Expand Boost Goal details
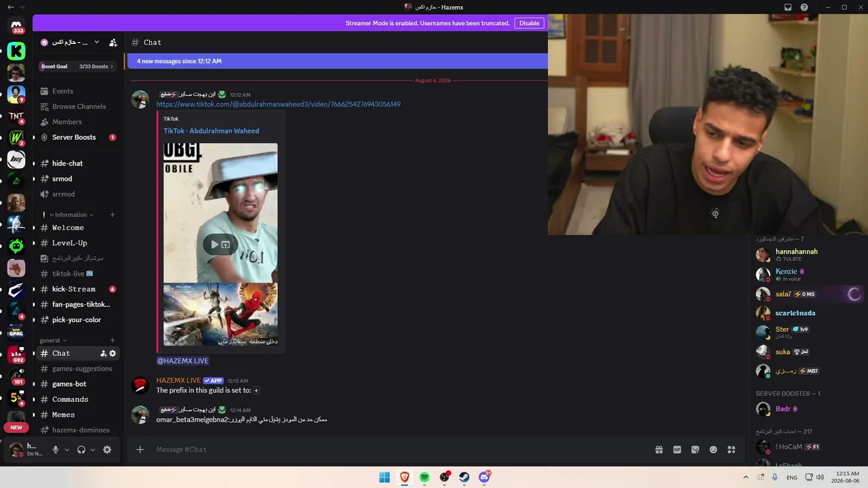The image size is (868, 488). point(77,66)
